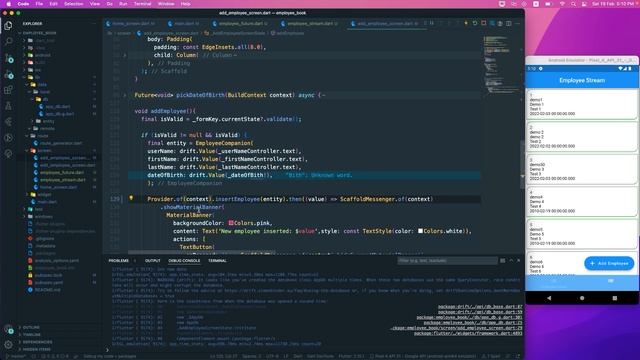Open the pubspec.lock file in the explorer
This screenshot has height=360, width=640.
pyautogui.click(x=48, y=275)
